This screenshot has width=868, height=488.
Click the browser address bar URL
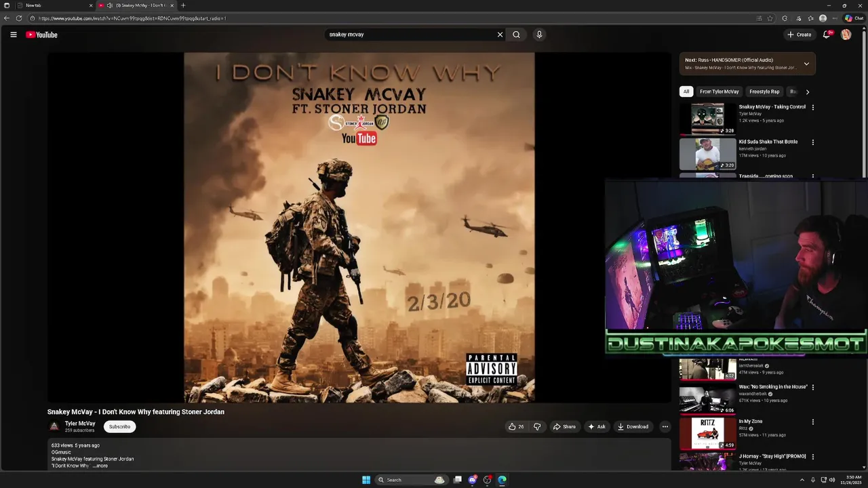132,18
